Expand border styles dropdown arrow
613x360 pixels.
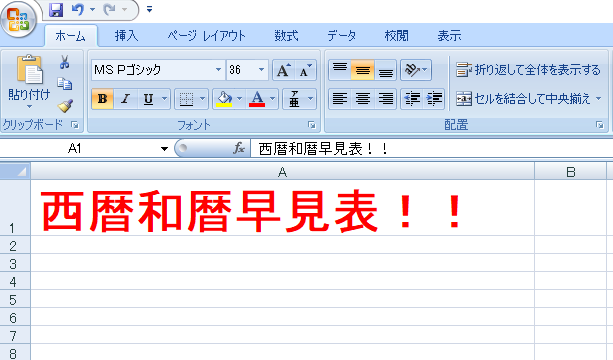point(203,99)
